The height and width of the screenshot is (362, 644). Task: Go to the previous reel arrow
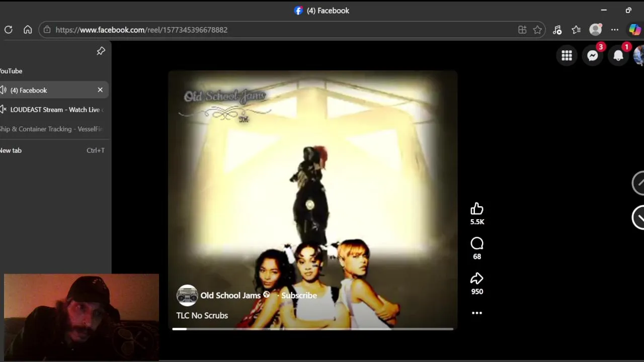638,183
